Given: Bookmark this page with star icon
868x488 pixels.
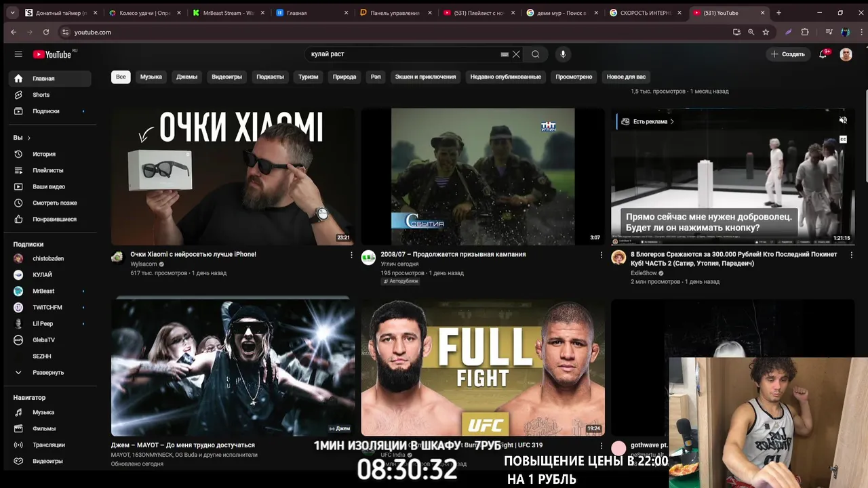Looking at the screenshot, I should (766, 32).
